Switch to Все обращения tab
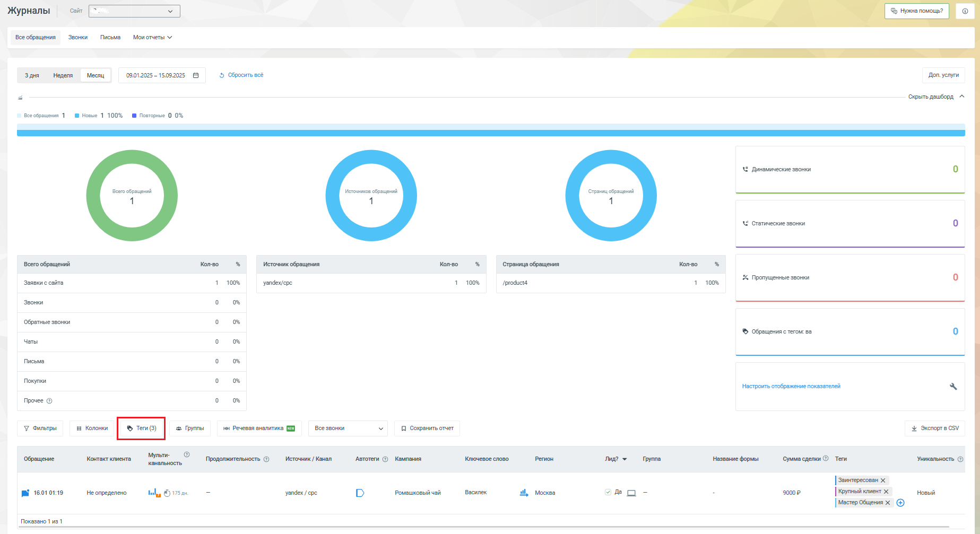The height and width of the screenshot is (534, 980). [x=36, y=38]
